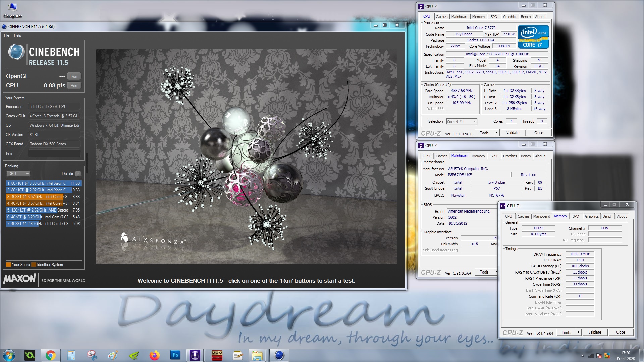Click the Cinebench taskbar icon
This screenshot has width=644, height=362.
click(x=279, y=355)
